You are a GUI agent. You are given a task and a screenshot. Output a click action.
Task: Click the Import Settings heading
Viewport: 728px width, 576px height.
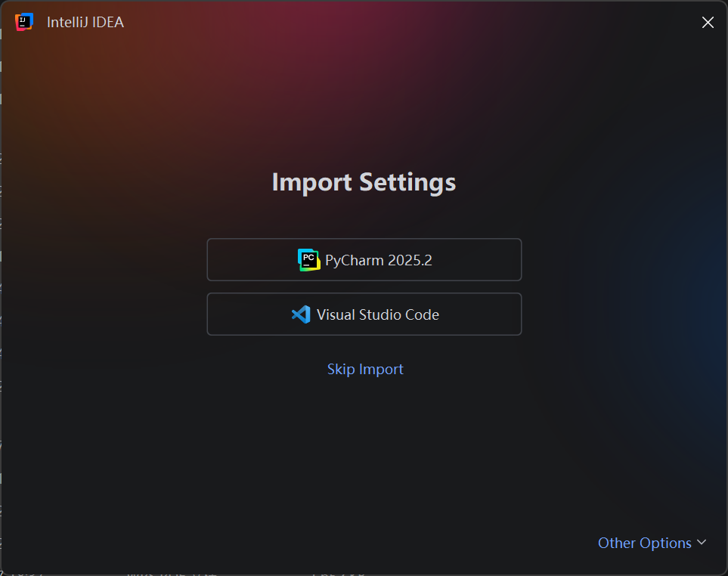coord(364,182)
